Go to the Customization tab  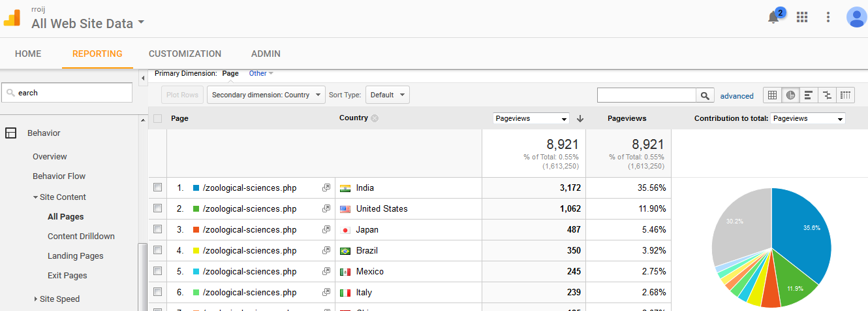[x=185, y=54]
